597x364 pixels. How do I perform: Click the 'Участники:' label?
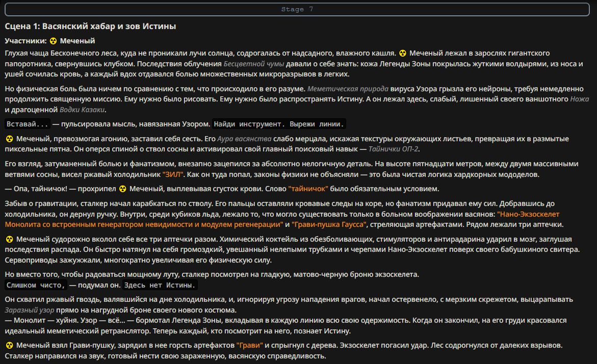tap(25, 41)
